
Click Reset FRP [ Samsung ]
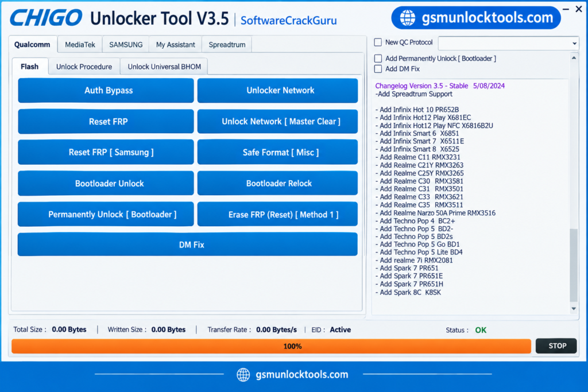tap(106, 152)
